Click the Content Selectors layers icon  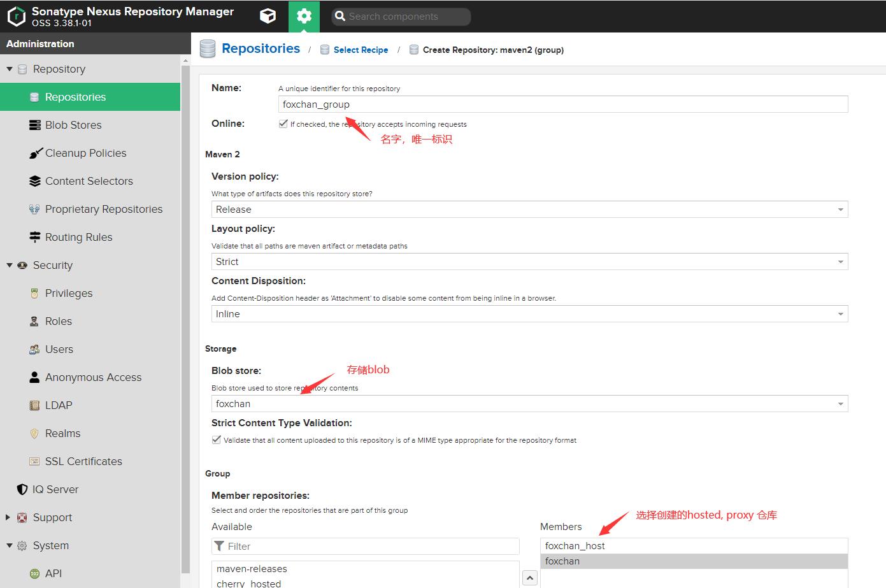pyautogui.click(x=34, y=181)
